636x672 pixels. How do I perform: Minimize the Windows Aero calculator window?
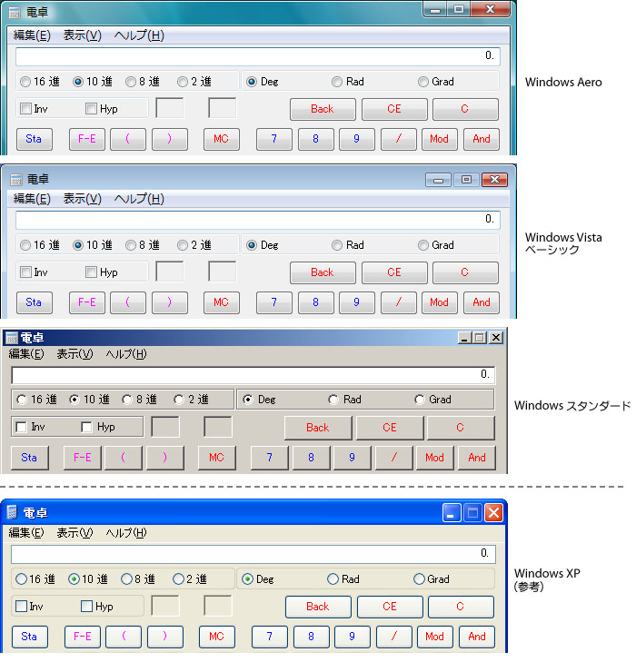(435, 9)
